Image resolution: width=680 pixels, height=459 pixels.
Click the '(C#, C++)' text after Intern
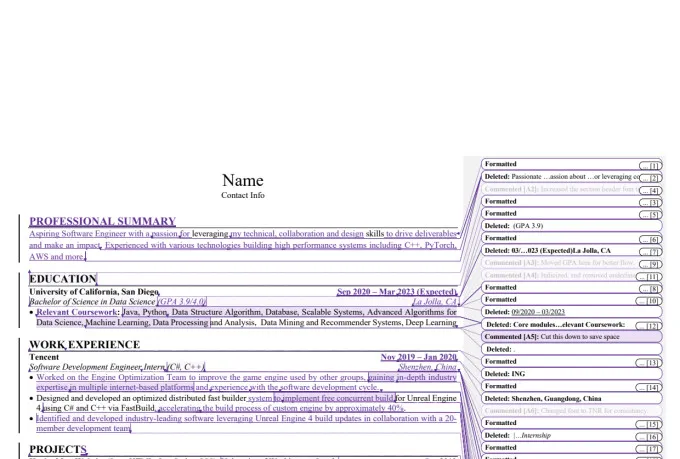[186, 367]
